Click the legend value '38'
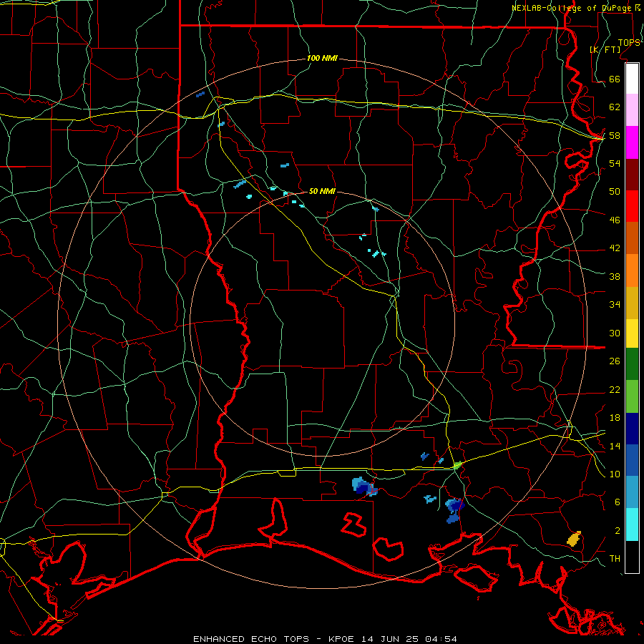 615,276
